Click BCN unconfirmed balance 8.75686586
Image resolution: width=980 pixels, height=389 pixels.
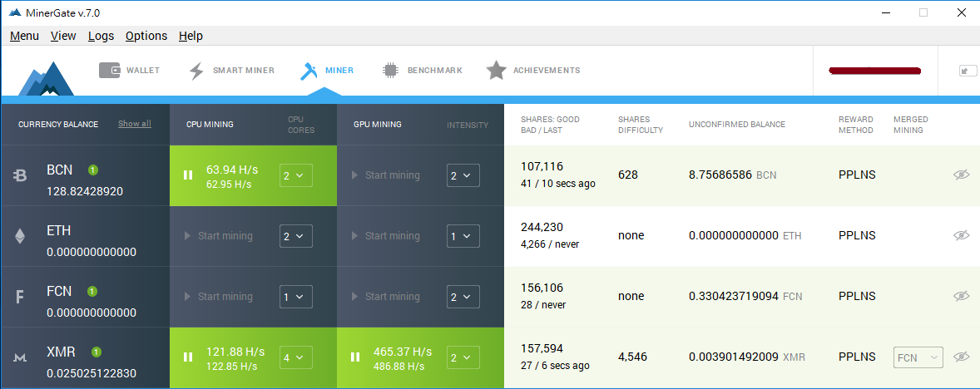click(x=720, y=175)
